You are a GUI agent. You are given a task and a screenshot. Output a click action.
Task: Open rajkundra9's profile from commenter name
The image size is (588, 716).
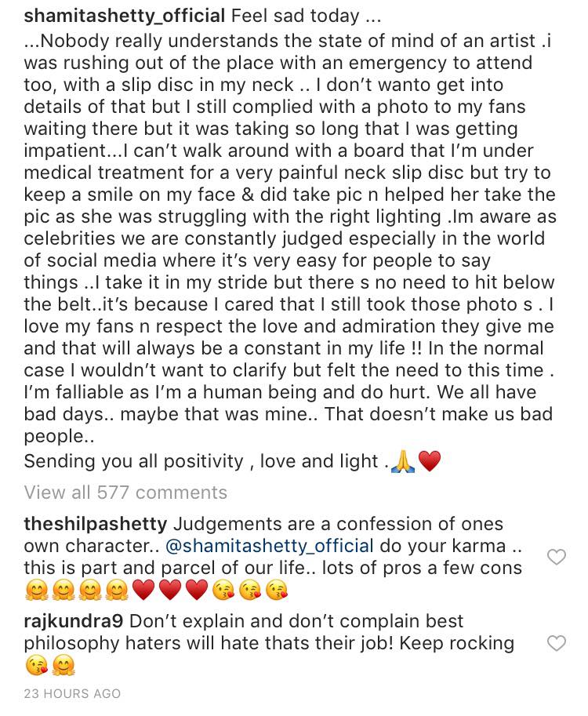pyautogui.click(x=73, y=622)
